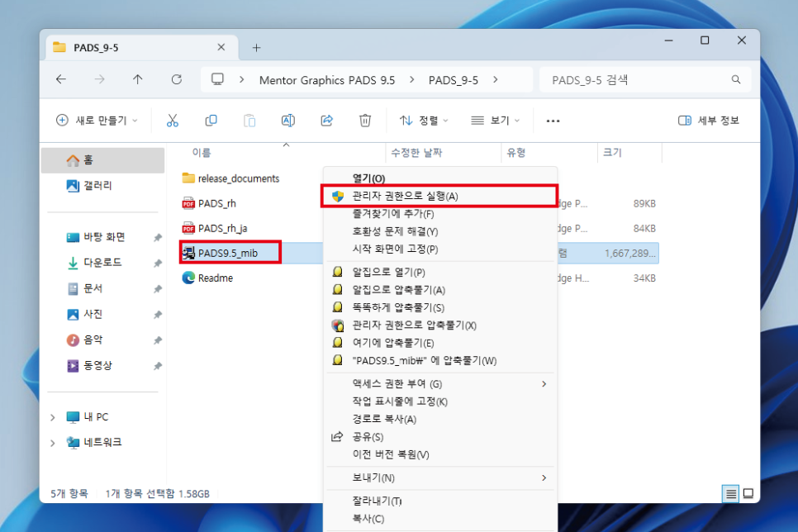Select 열기(O) in context menu
Screen dimensions: 798x532
click(x=441, y=178)
